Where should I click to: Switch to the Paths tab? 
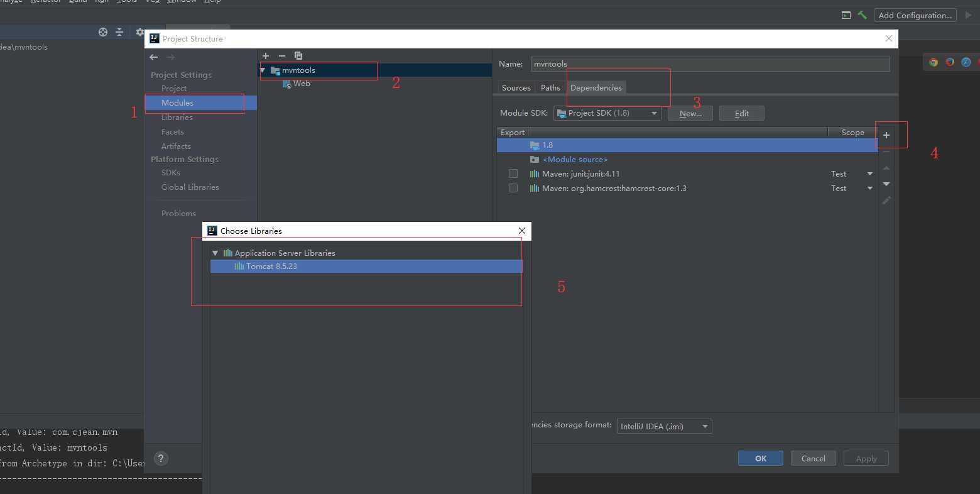550,88
